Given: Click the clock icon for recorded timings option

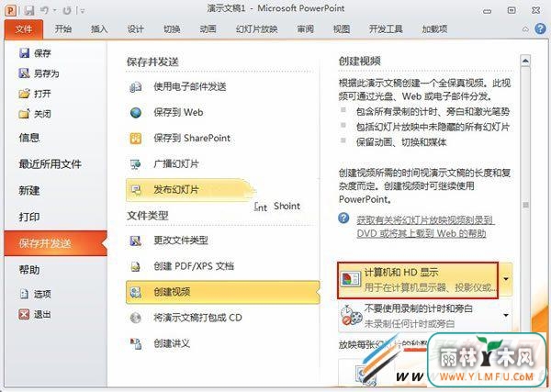Looking at the screenshot, I should point(351,315).
